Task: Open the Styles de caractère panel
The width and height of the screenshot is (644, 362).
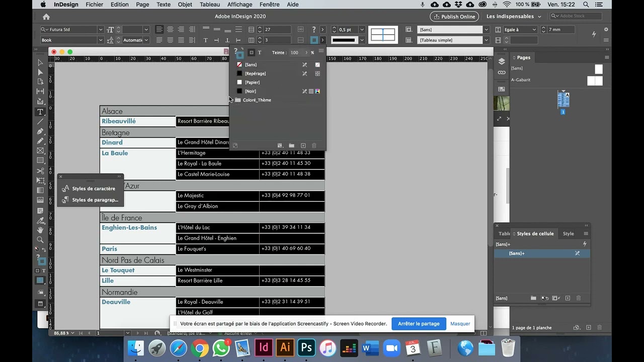Action: click(90, 189)
